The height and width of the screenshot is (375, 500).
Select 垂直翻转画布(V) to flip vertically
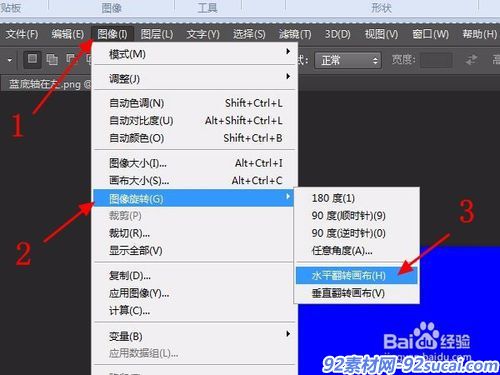pyautogui.click(x=357, y=293)
